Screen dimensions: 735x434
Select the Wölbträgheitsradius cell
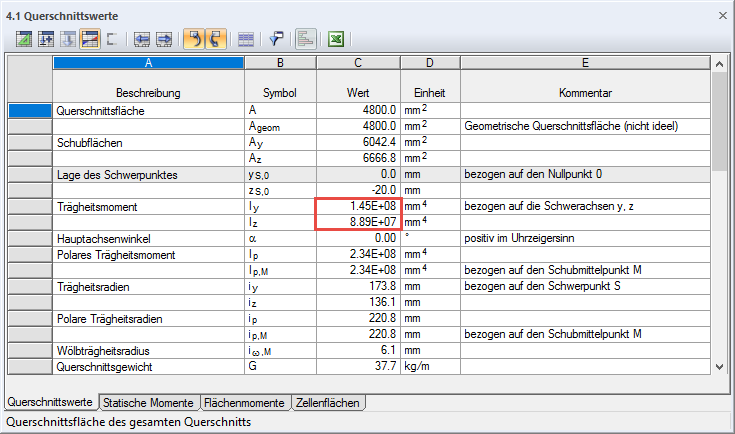click(148, 351)
